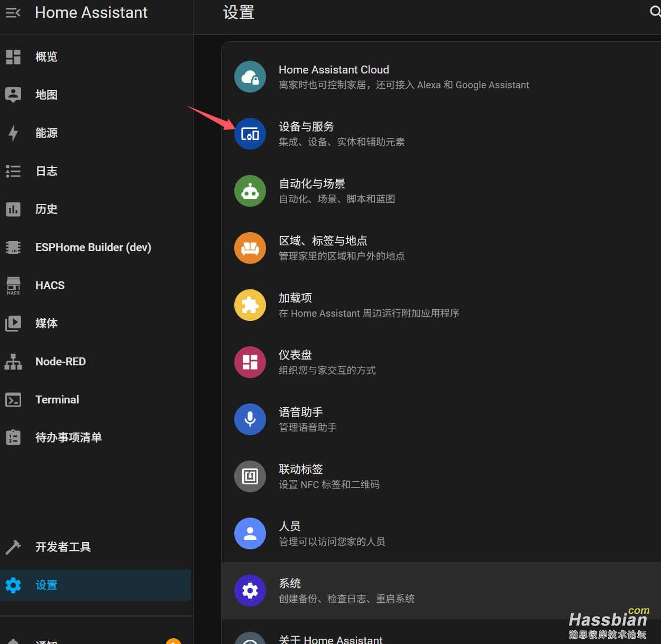Click 集成、设备、实体和辅助元素 description text
661x644 pixels.
click(342, 142)
